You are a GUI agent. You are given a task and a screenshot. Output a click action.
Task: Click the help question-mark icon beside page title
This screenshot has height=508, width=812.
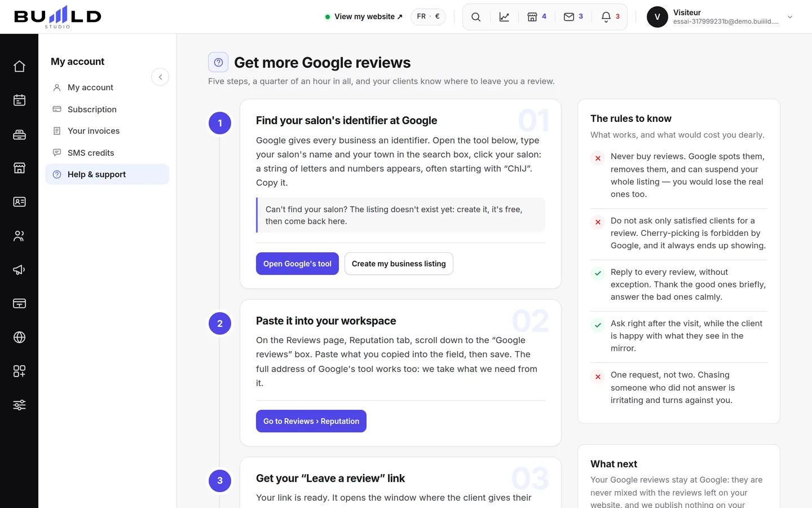tap(218, 62)
